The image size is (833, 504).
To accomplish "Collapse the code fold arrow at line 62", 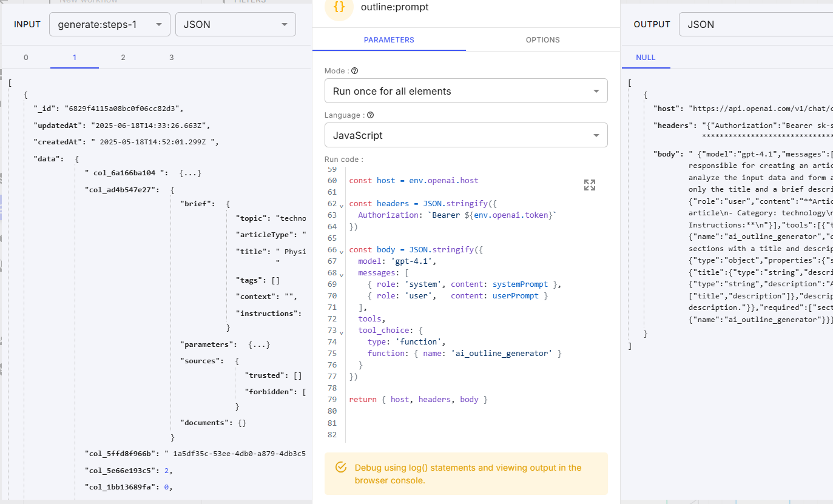I will (x=342, y=205).
